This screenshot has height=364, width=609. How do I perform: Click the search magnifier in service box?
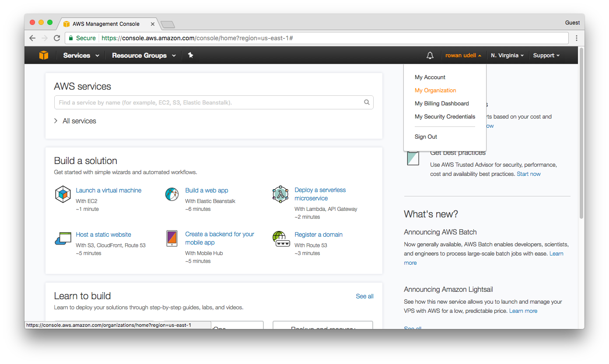click(x=367, y=102)
